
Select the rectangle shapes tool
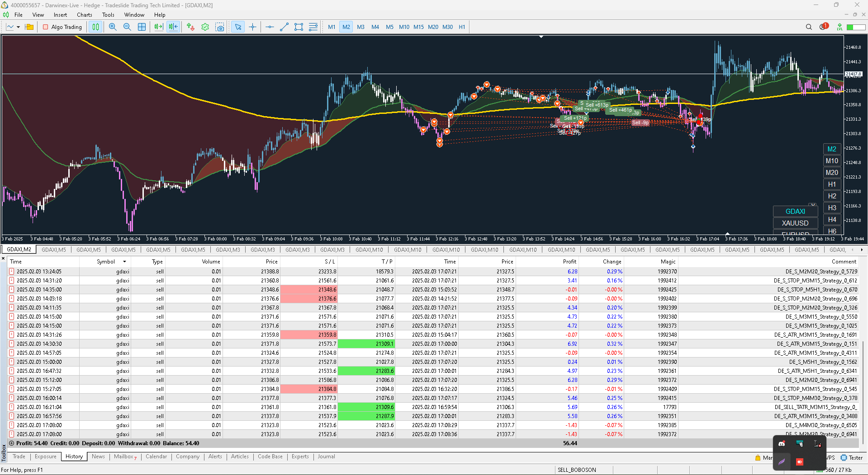pyautogui.click(x=299, y=27)
